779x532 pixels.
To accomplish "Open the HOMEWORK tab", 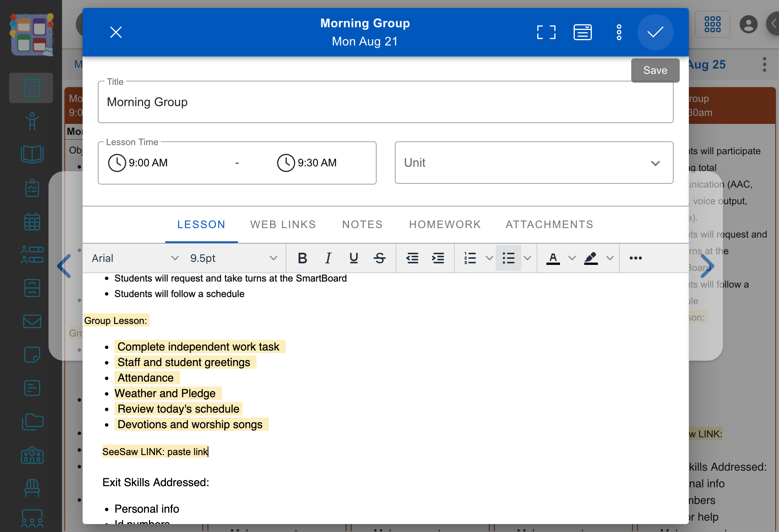I will (445, 224).
